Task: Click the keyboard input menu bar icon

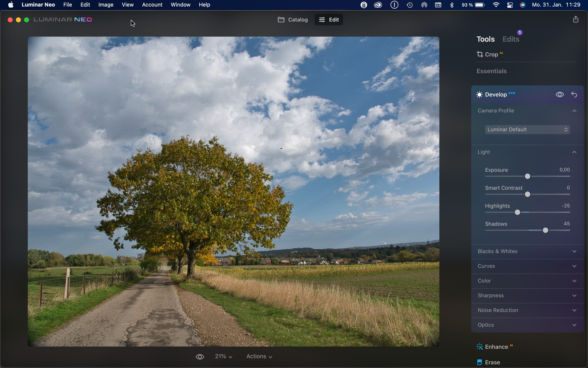Action: (x=438, y=5)
